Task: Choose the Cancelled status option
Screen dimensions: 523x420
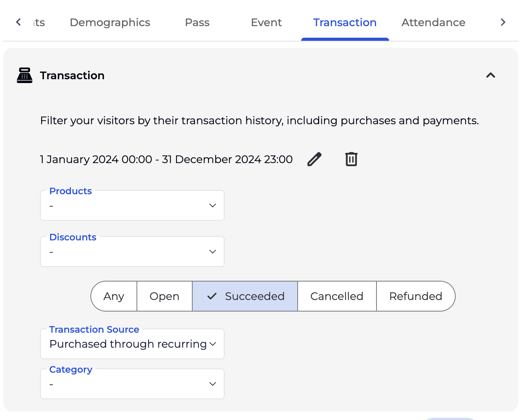Action: pyautogui.click(x=337, y=296)
